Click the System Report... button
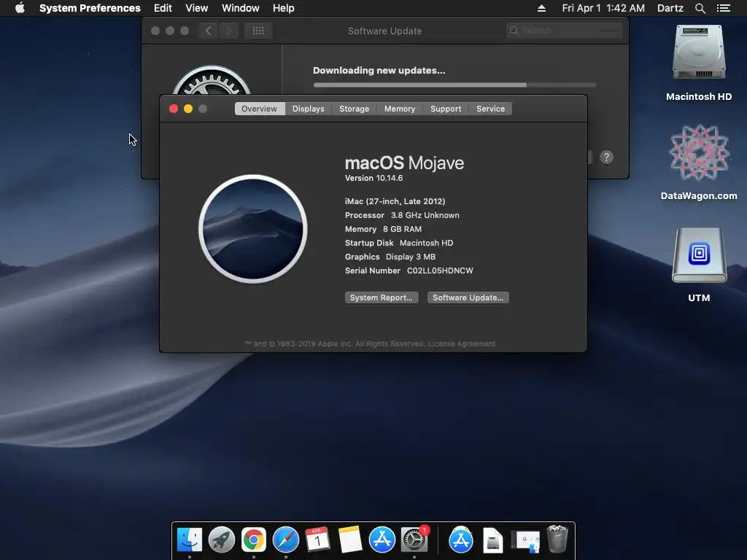Screen dimensions: 747x560 click(382, 297)
